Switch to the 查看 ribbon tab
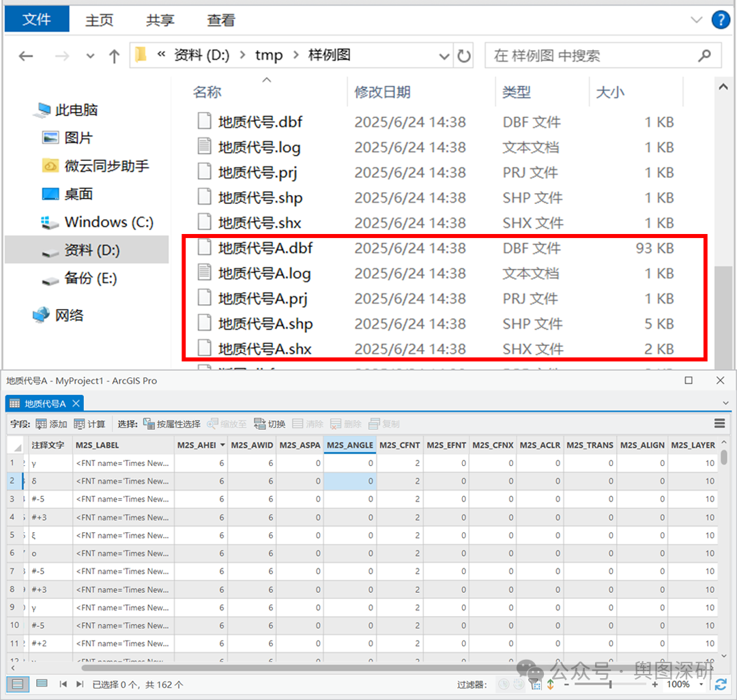This screenshot has width=737, height=700. coord(220,20)
